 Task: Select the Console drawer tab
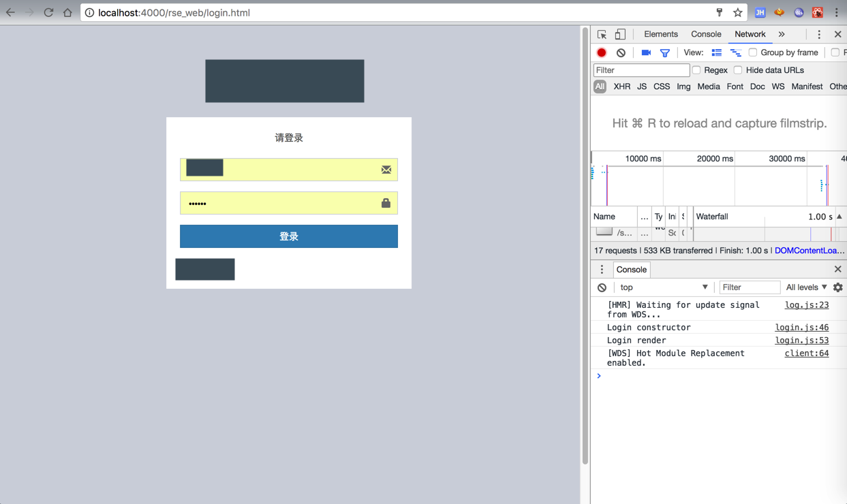(631, 270)
